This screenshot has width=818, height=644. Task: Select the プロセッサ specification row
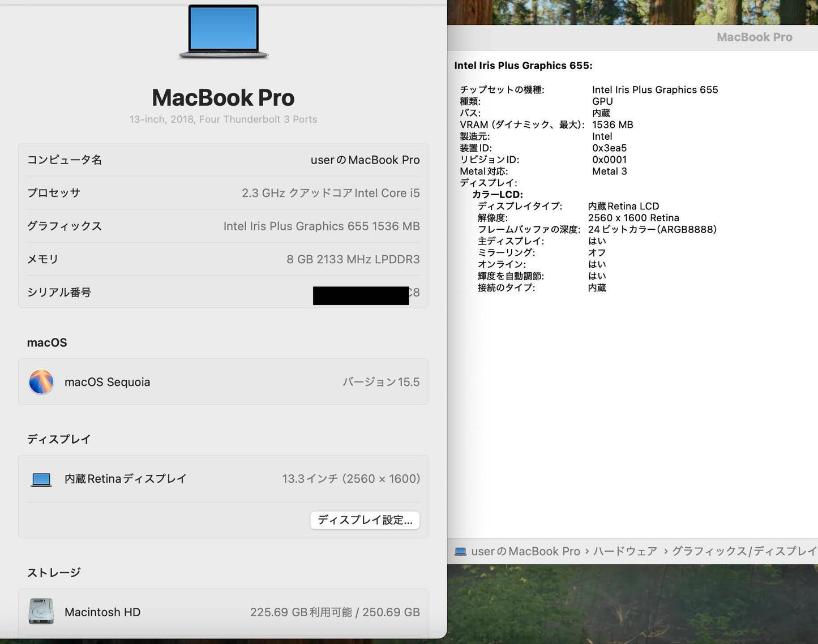point(54,193)
